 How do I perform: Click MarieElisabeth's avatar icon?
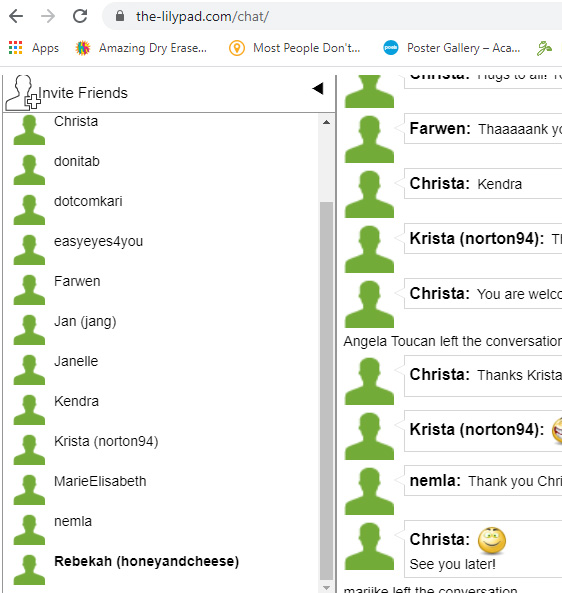tap(29, 490)
